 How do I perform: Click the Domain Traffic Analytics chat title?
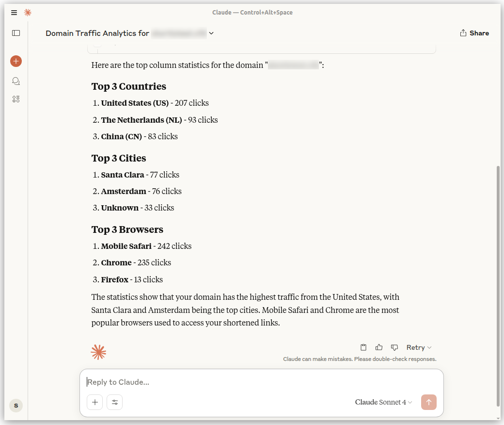click(97, 33)
